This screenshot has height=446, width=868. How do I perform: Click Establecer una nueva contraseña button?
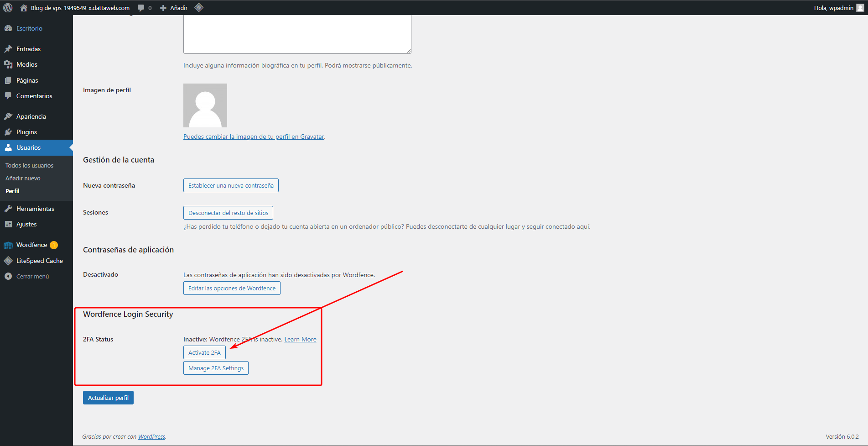coord(231,185)
